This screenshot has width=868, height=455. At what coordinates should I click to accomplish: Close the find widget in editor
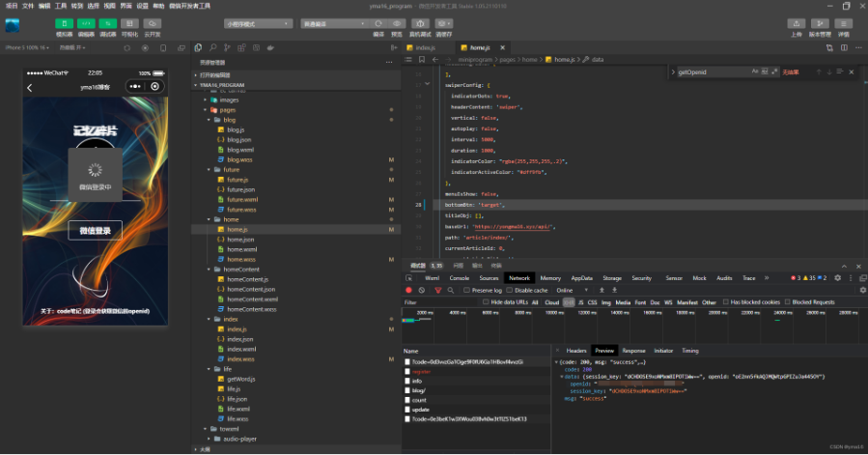coord(853,71)
